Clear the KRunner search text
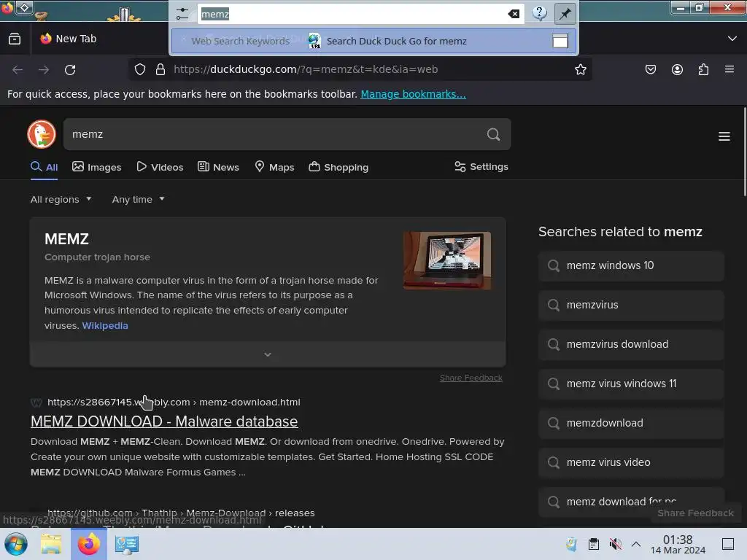This screenshot has width=747, height=560. coord(514,14)
